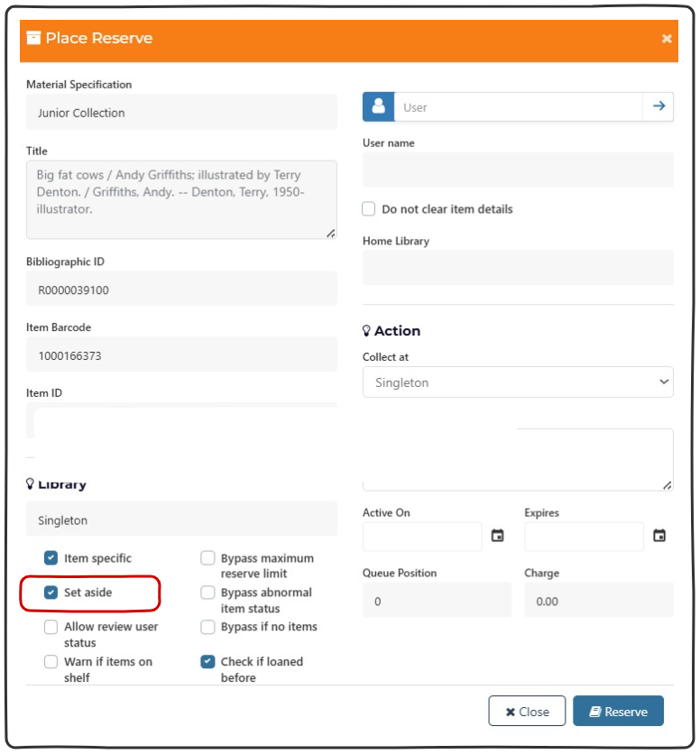Click into the User input field
700x754 pixels.
[518, 106]
